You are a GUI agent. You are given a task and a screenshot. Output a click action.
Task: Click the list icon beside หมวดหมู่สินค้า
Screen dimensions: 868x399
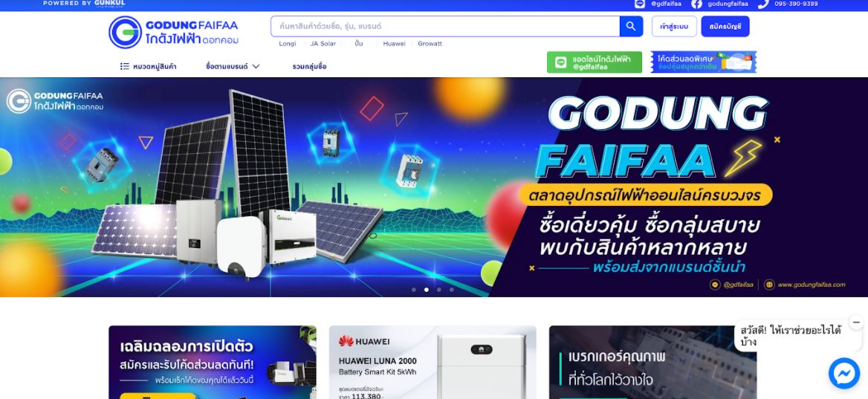coord(125,66)
